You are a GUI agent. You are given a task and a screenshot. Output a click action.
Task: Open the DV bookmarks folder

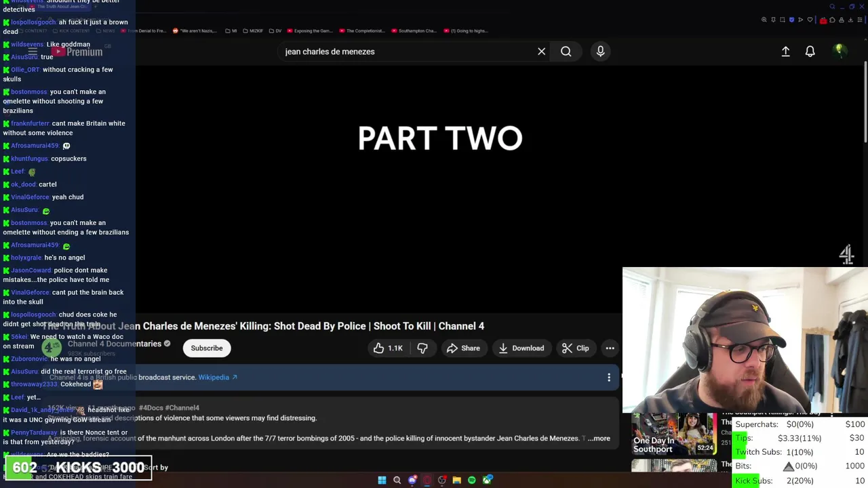(275, 30)
